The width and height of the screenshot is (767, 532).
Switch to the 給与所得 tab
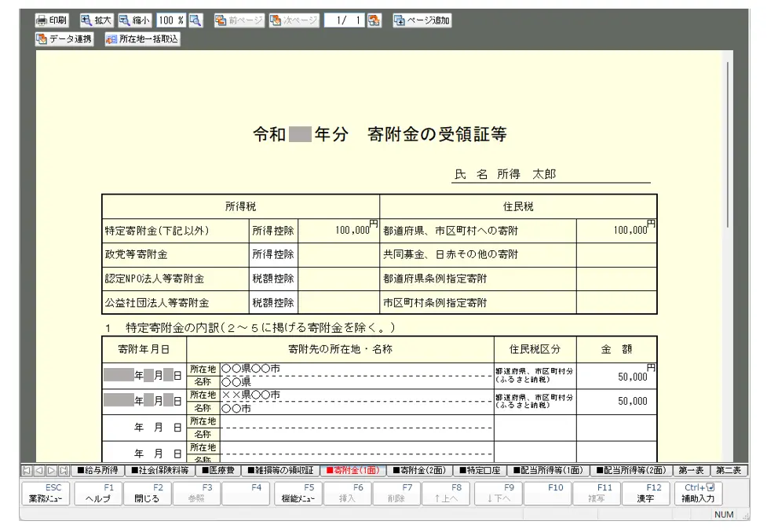[98, 471]
